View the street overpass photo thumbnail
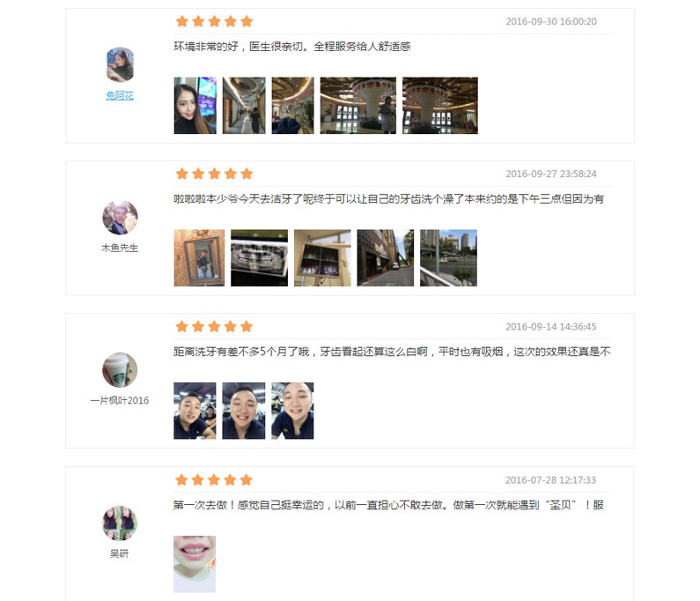700x601 pixels. click(449, 258)
